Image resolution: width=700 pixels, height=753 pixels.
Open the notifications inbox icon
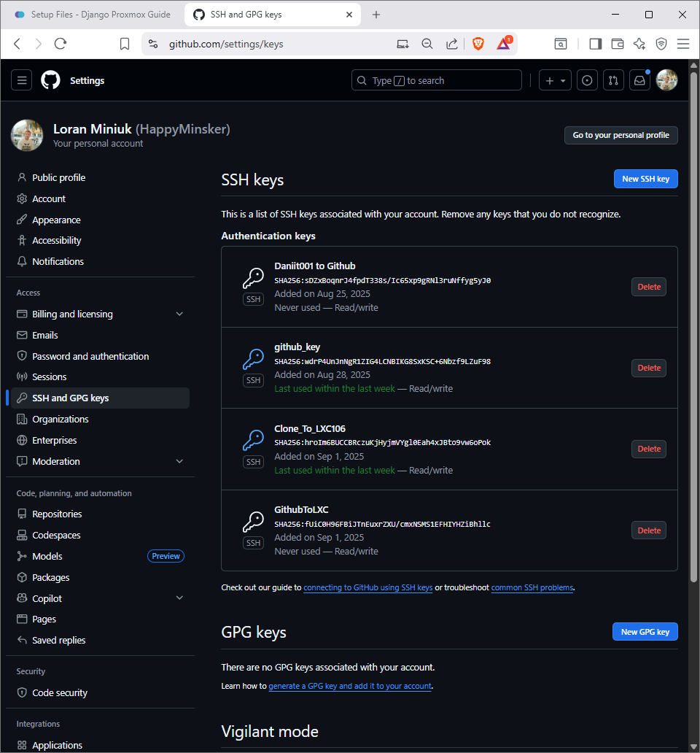(x=639, y=80)
